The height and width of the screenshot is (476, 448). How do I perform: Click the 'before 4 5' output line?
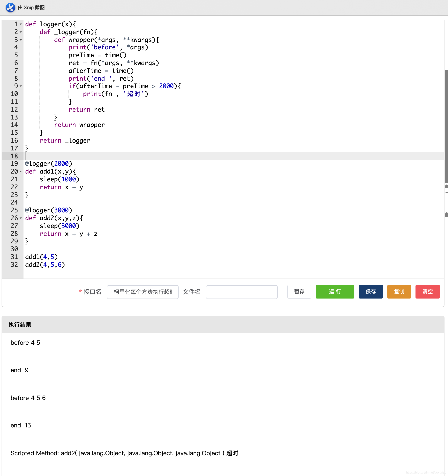[x=25, y=343]
